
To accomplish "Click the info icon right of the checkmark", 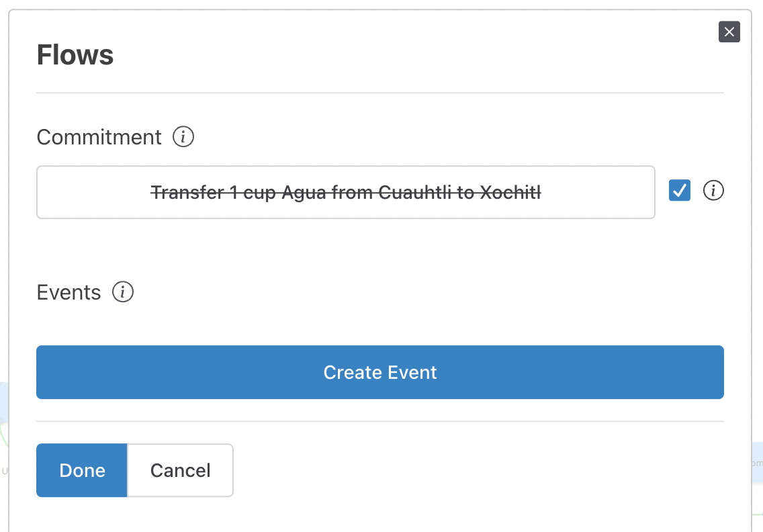I will pyautogui.click(x=713, y=191).
